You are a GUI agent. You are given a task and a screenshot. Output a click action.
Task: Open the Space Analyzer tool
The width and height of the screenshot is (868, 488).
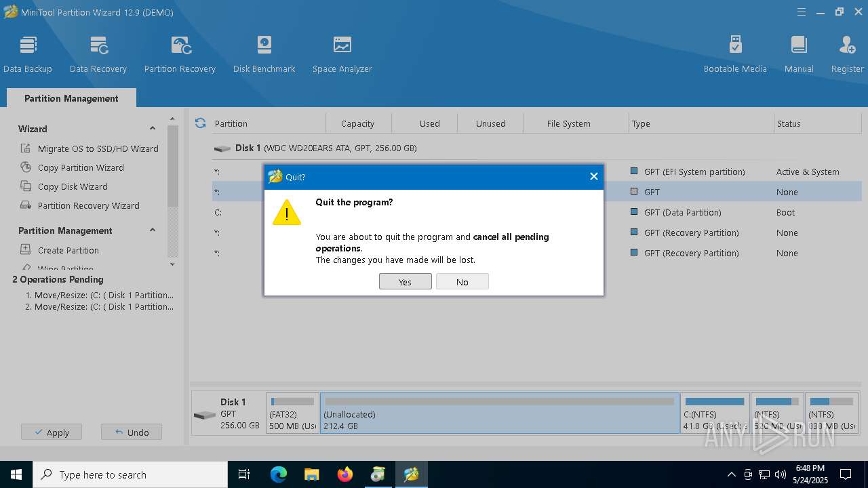(x=342, y=54)
